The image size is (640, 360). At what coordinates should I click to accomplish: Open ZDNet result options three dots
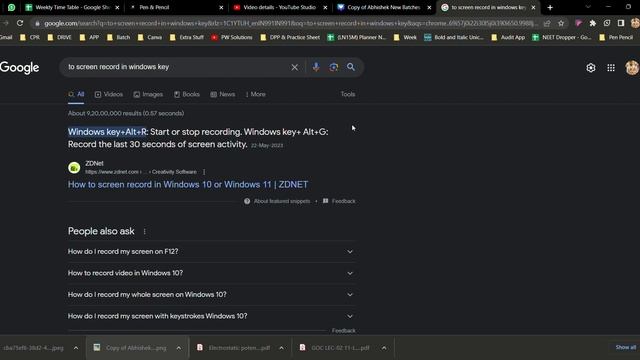(204, 172)
